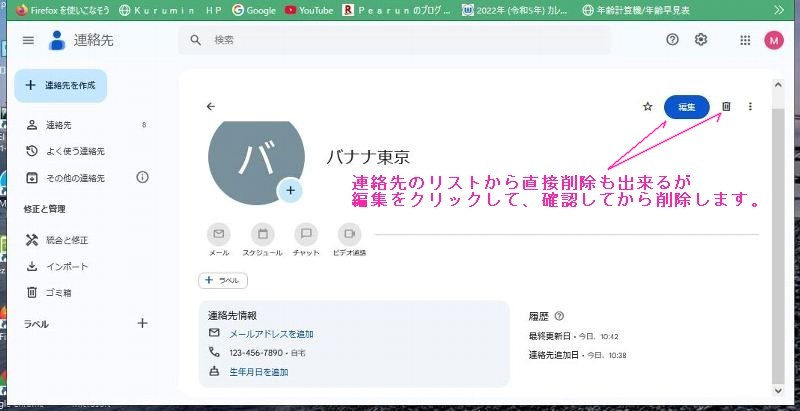Click the vertical scrollbar thumb
Image resolution: width=800 pixels, height=411 pixels.
tap(778, 245)
